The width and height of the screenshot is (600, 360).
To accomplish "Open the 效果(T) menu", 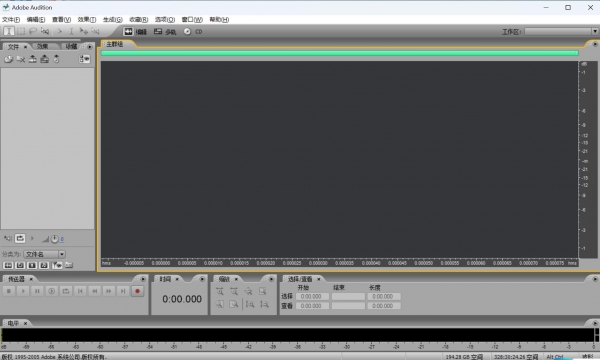I will 87,20.
